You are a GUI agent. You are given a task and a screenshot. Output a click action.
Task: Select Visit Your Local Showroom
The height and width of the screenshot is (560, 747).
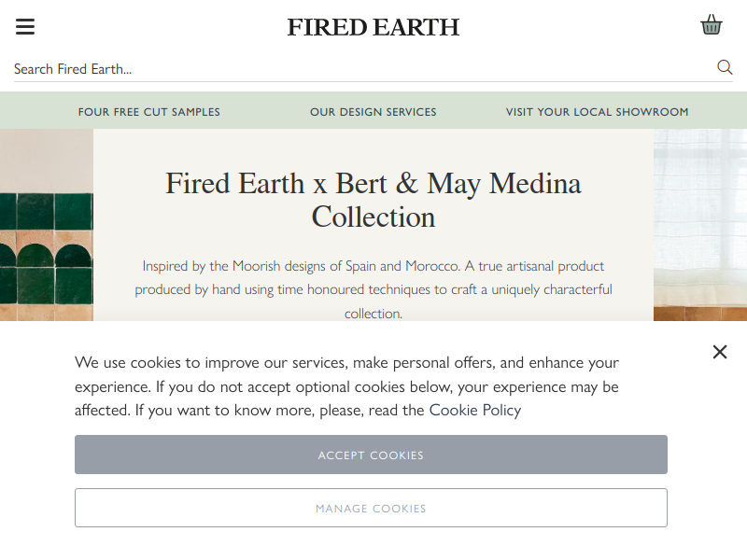pyautogui.click(x=597, y=112)
